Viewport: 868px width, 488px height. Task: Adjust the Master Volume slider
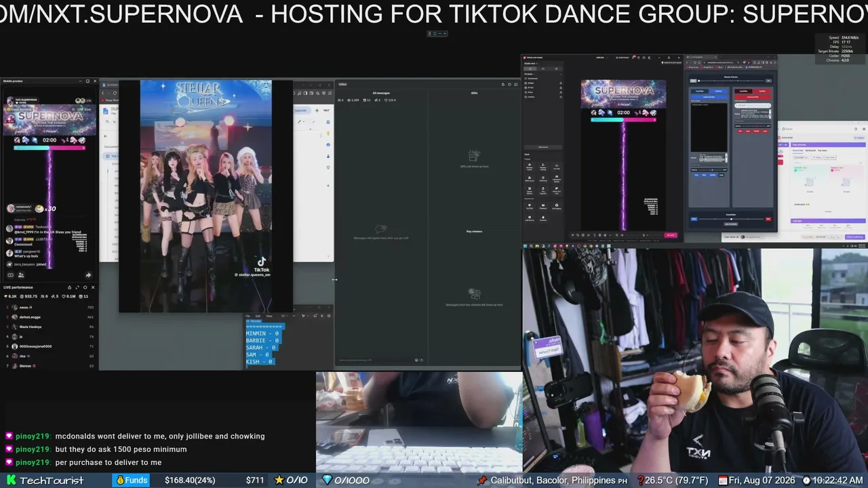point(731,81)
